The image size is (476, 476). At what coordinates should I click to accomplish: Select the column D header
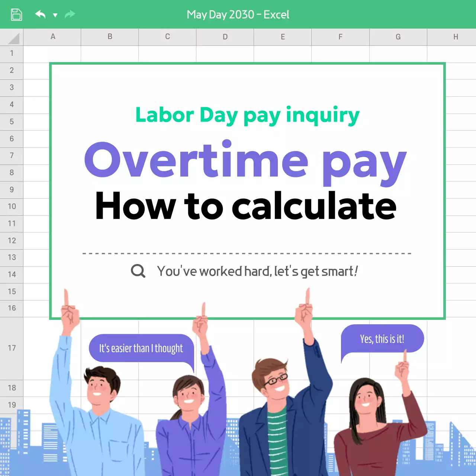point(225,37)
